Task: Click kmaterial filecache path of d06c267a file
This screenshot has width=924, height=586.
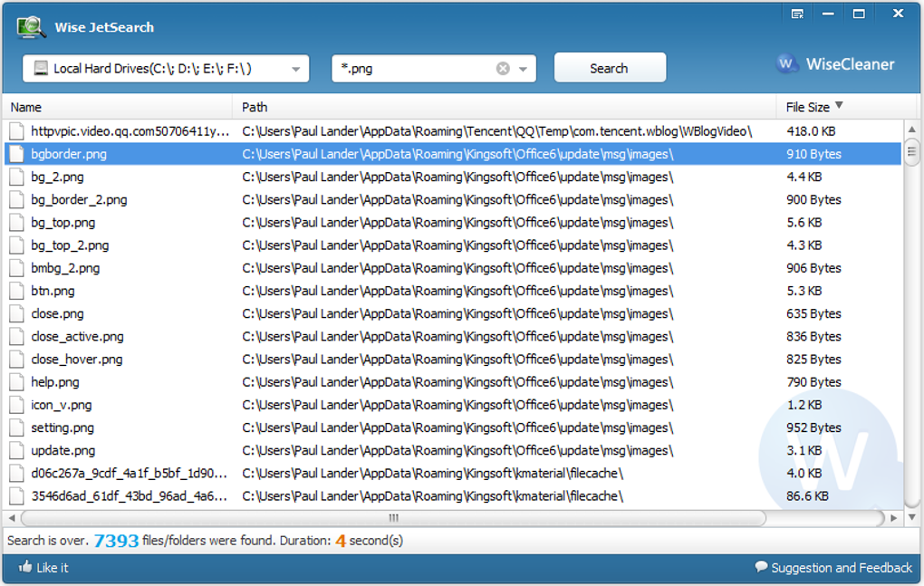Action: (432, 474)
